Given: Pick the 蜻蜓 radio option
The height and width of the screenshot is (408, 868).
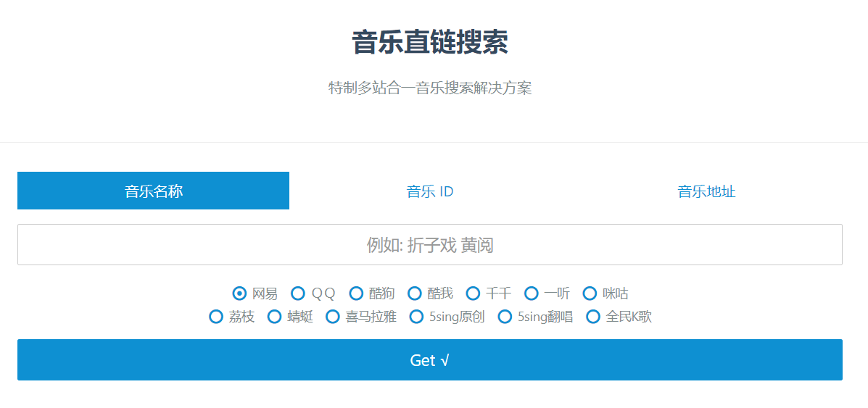Looking at the screenshot, I should pyautogui.click(x=275, y=317).
